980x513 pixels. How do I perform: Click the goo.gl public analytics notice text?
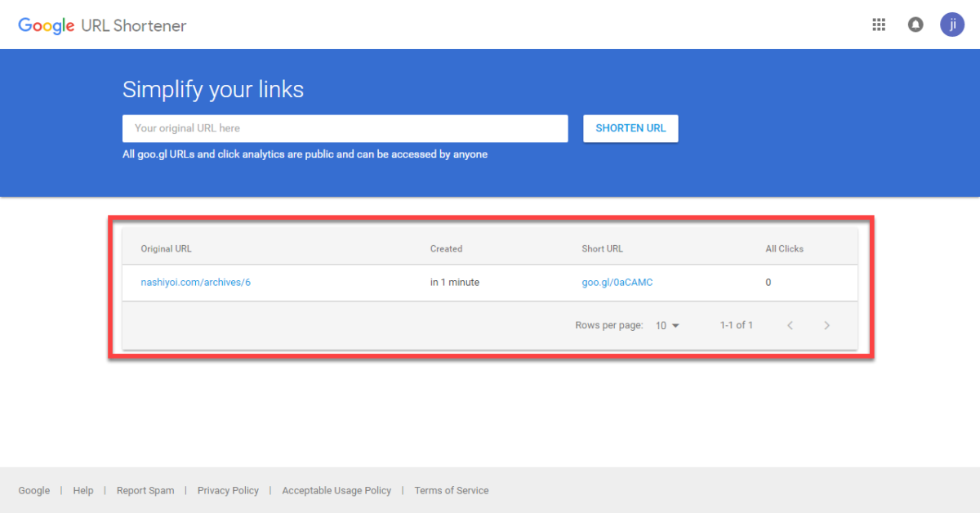[x=305, y=154]
